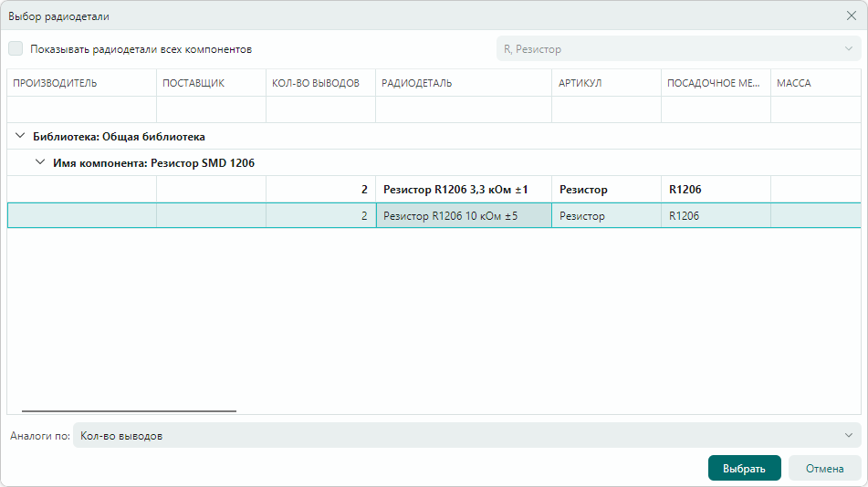Click the filter field under РАДИОДЕТАЛЬ column
868x487 pixels.
coord(463,109)
